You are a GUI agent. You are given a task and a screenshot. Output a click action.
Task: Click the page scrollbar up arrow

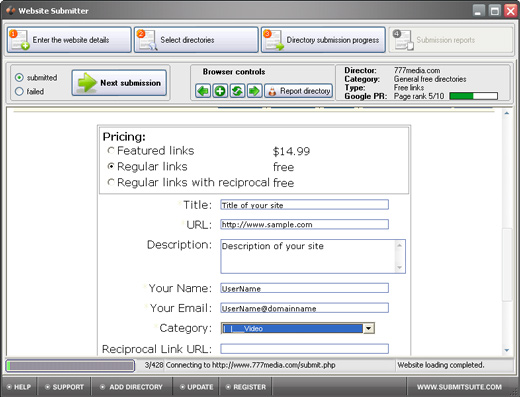(x=507, y=113)
